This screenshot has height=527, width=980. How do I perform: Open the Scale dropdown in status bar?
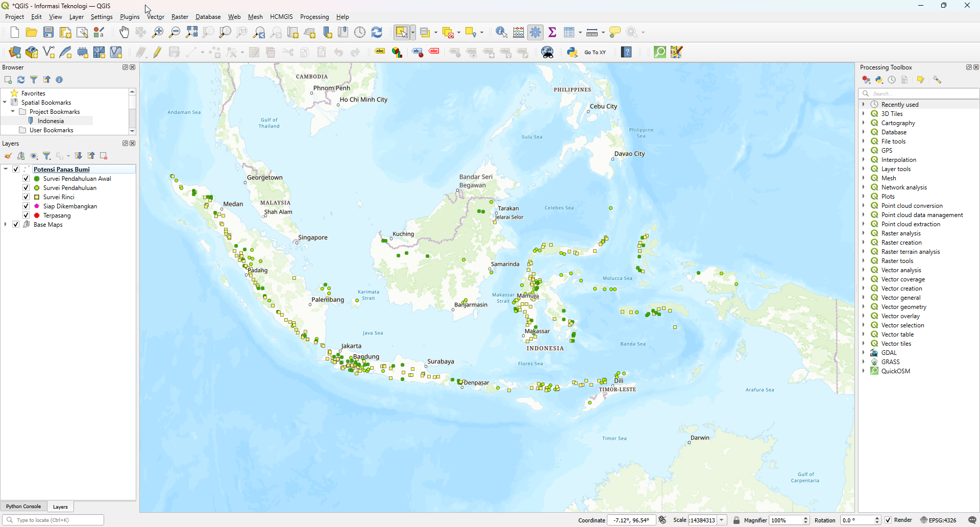tap(722, 520)
